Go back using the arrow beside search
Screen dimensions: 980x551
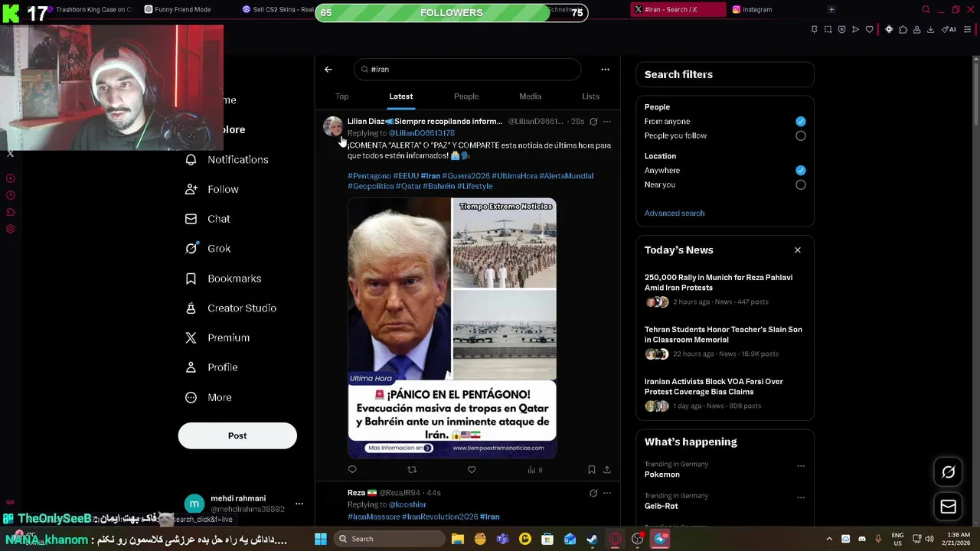tap(328, 69)
